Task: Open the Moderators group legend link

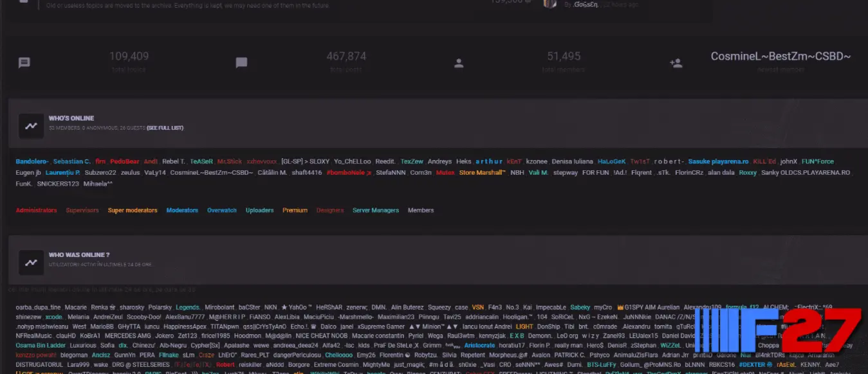Action: click(182, 210)
